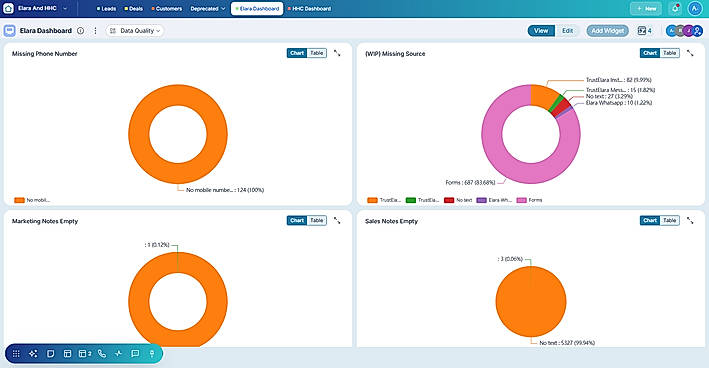The width and height of the screenshot is (709, 368).
Task: Click the pink Forms segment of donut
Action: pos(492,134)
